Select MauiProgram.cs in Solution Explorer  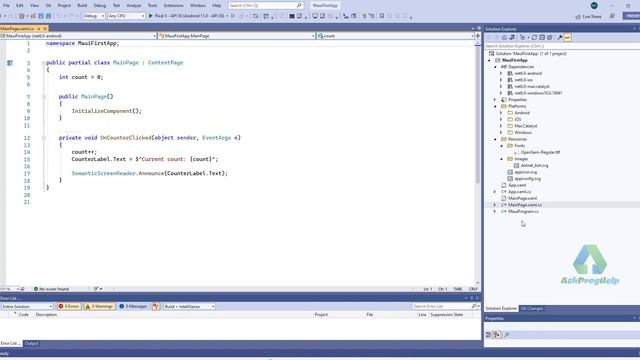(x=523, y=211)
